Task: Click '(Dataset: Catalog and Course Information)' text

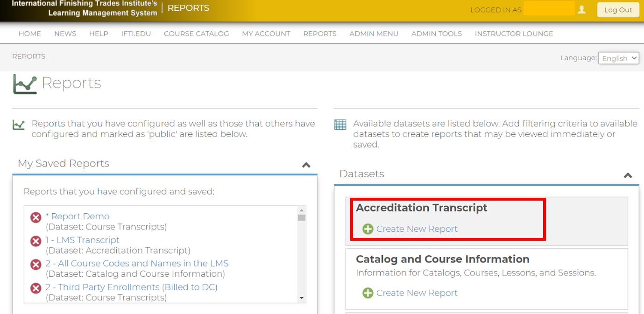Action: coord(135,274)
